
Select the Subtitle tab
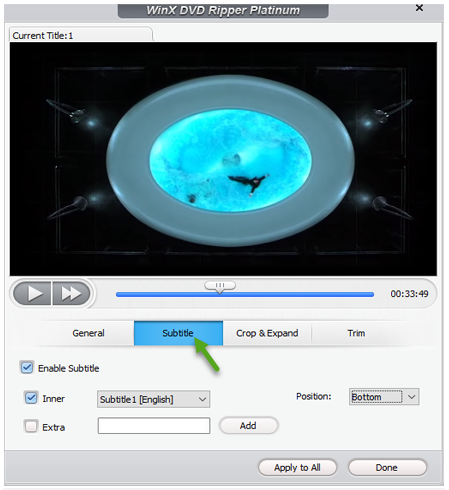point(178,333)
